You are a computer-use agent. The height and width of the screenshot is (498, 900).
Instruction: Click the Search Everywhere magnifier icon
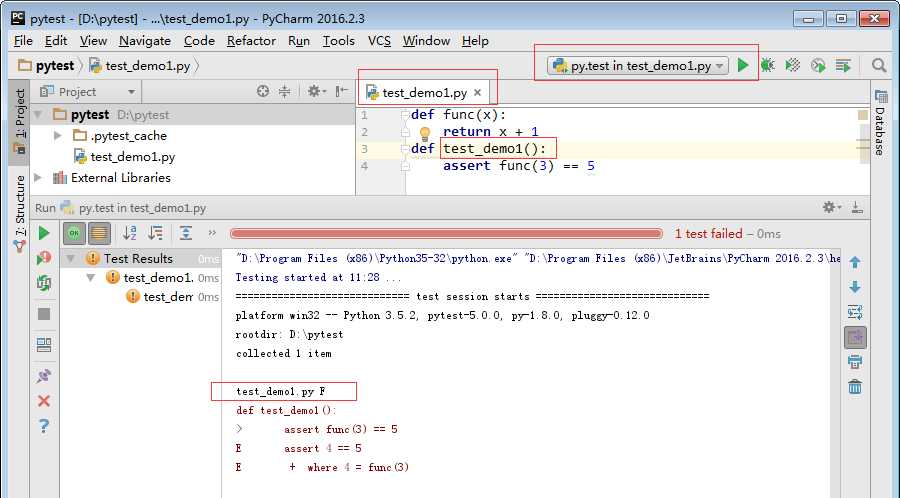879,65
